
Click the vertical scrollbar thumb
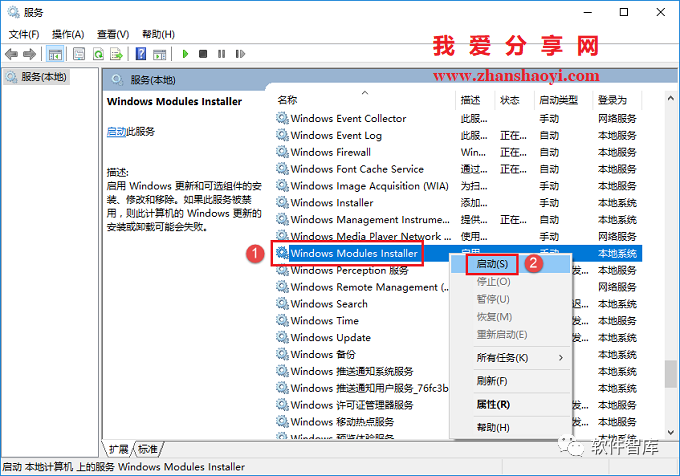pos(670,373)
